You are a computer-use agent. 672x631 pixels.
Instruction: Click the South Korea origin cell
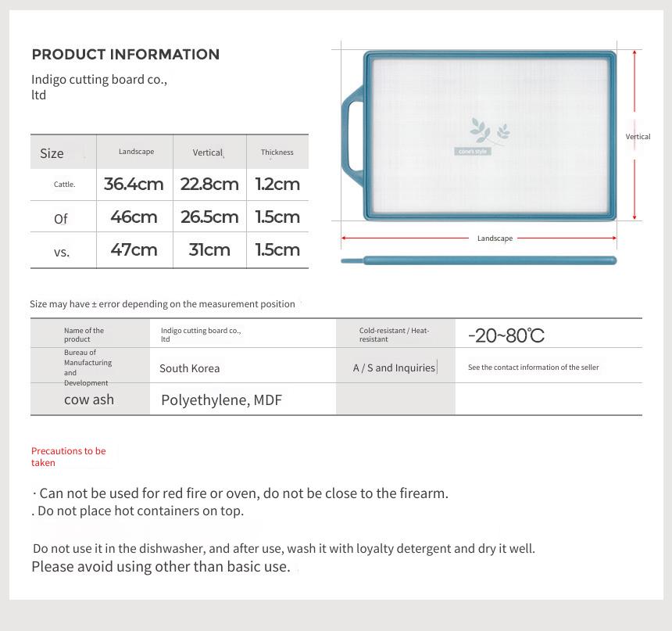pyautogui.click(x=189, y=368)
